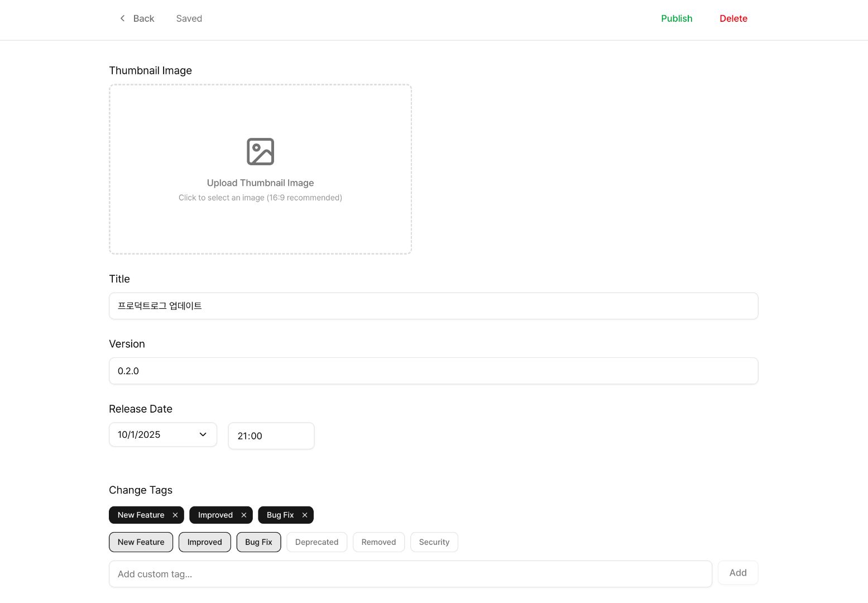Focus the Title text field

click(433, 306)
